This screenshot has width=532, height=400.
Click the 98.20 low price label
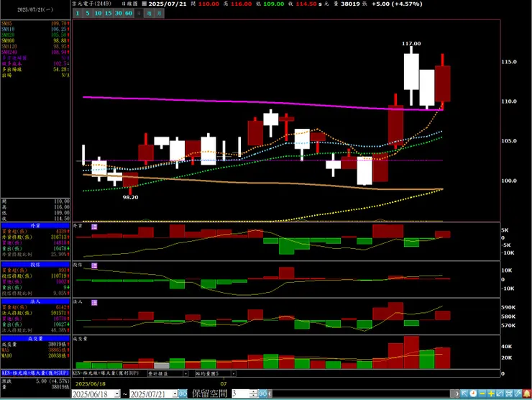tap(130, 197)
